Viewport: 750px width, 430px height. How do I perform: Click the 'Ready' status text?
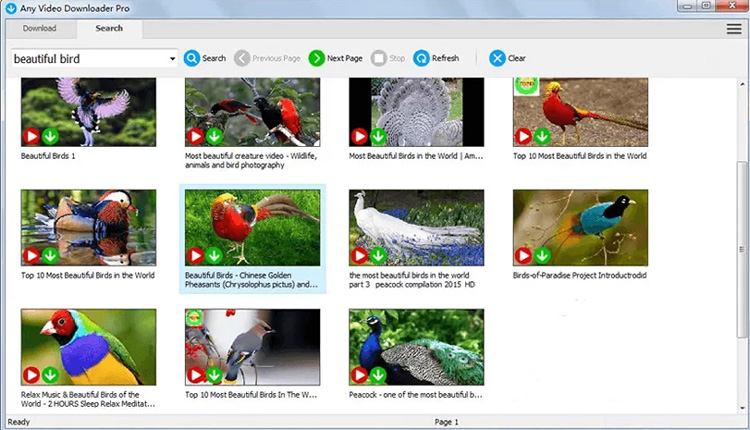coord(19,422)
